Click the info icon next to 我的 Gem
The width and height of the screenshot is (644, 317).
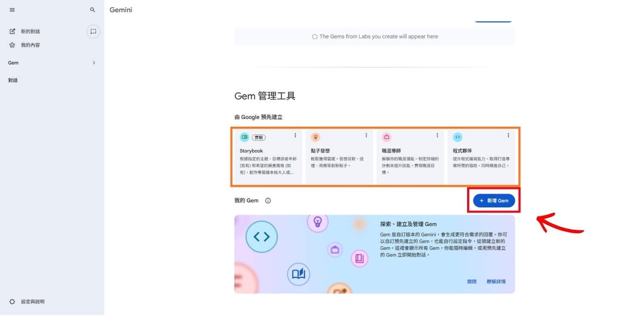pyautogui.click(x=268, y=200)
